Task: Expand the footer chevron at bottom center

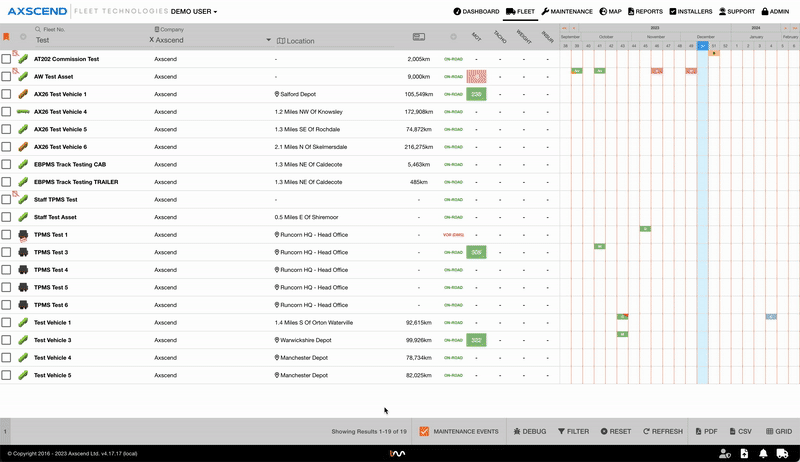Action: click(397, 454)
